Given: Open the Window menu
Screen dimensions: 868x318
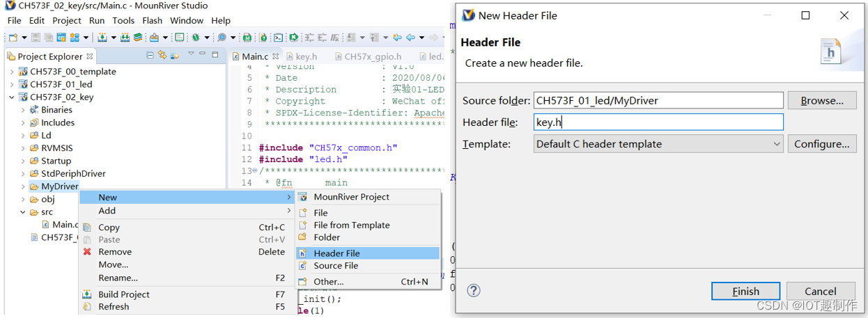Looking at the screenshot, I should pyautogui.click(x=187, y=20).
